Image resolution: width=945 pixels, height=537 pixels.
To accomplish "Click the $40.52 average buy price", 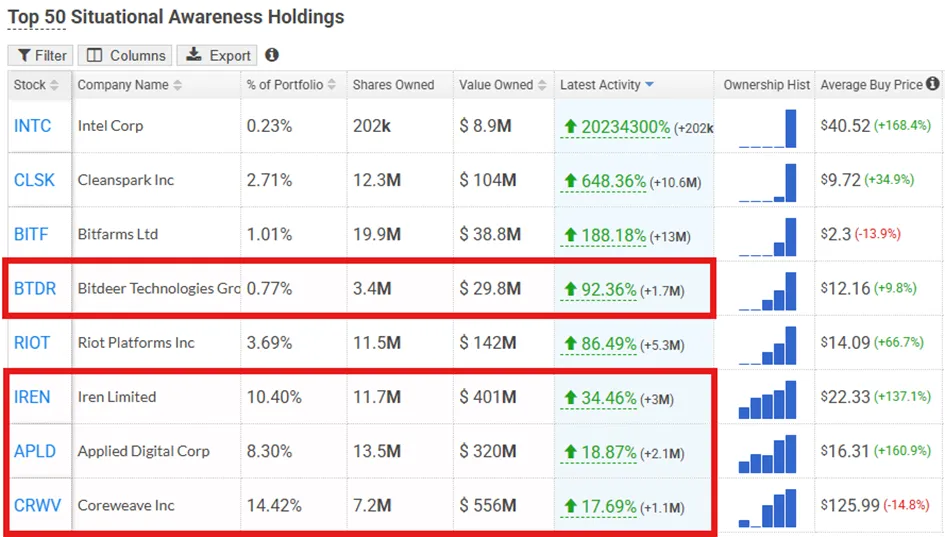I will click(x=846, y=126).
